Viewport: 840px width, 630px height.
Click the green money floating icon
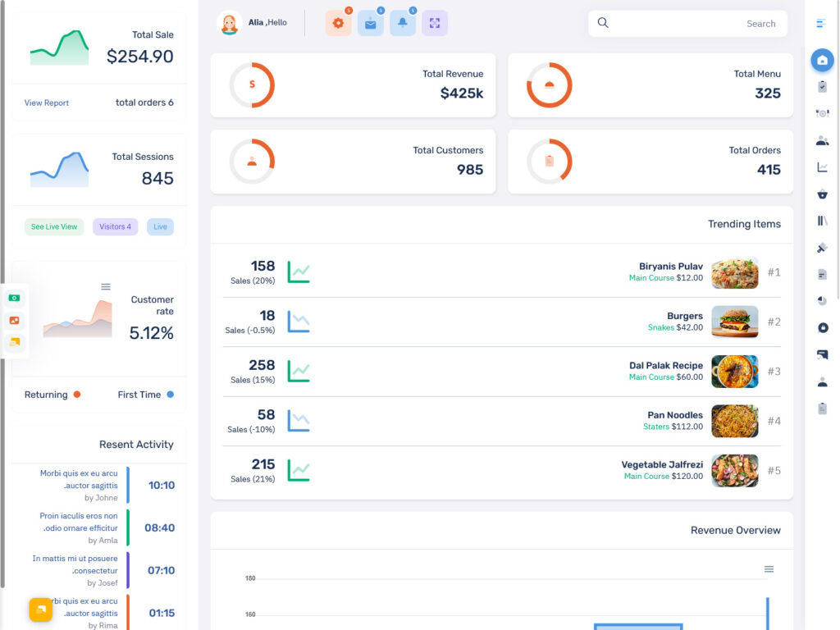point(15,298)
